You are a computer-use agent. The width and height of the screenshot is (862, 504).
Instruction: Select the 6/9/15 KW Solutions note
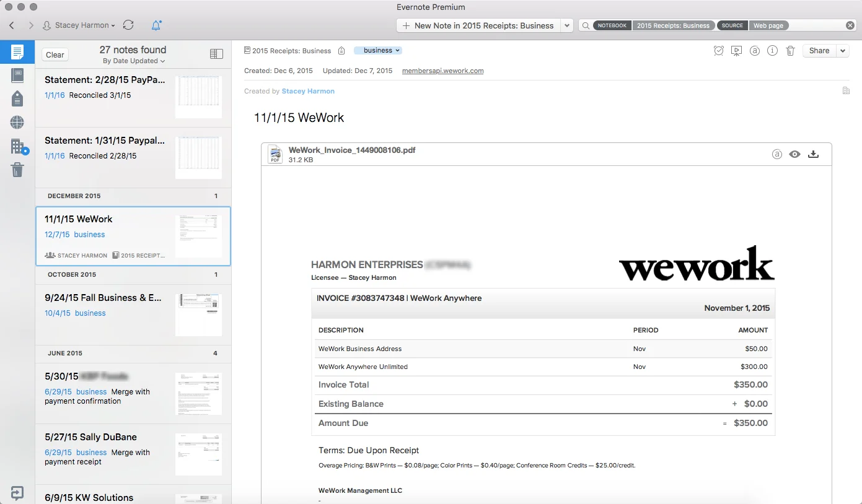click(x=133, y=495)
